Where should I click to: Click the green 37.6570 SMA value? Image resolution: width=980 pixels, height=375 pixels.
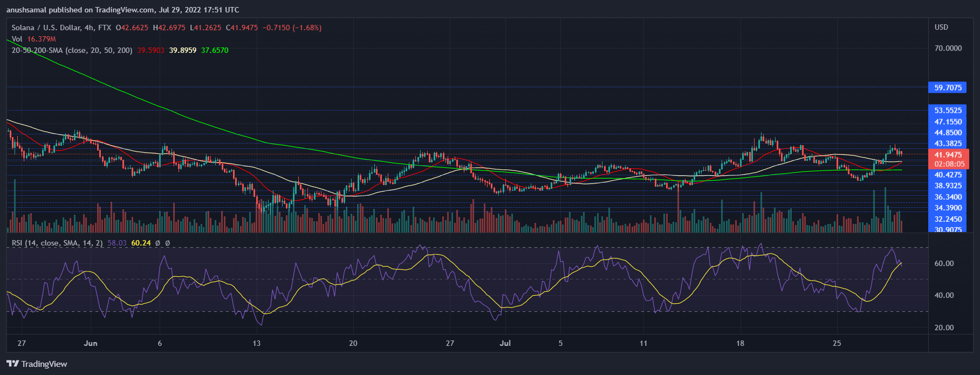coord(215,50)
